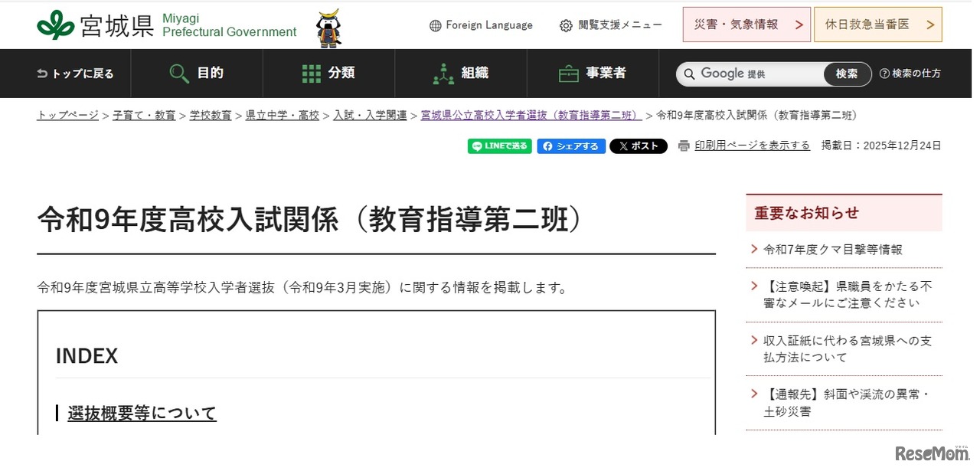Viewport: 980px width, 471px height.
Task: Click the トップに戻る return icon
Action: pyautogui.click(x=41, y=73)
